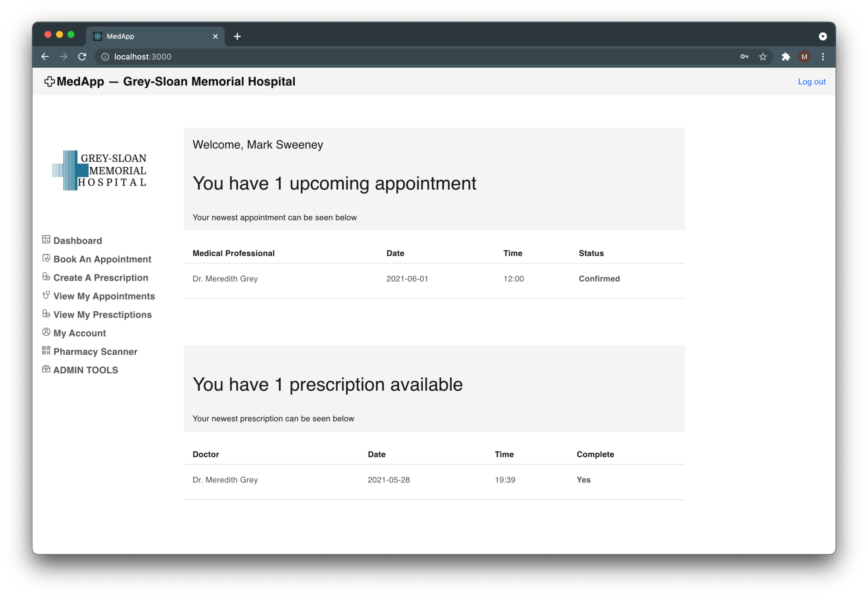The height and width of the screenshot is (597, 868).
Task: Click the Pharmacy Scanner QR code icon
Action: coord(46,350)
